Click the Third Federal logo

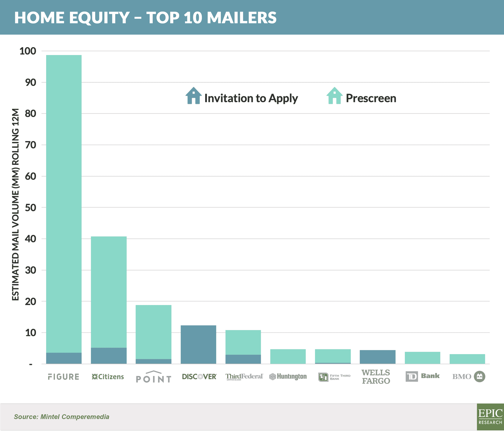pyautogui.click(x=244, y=377)
